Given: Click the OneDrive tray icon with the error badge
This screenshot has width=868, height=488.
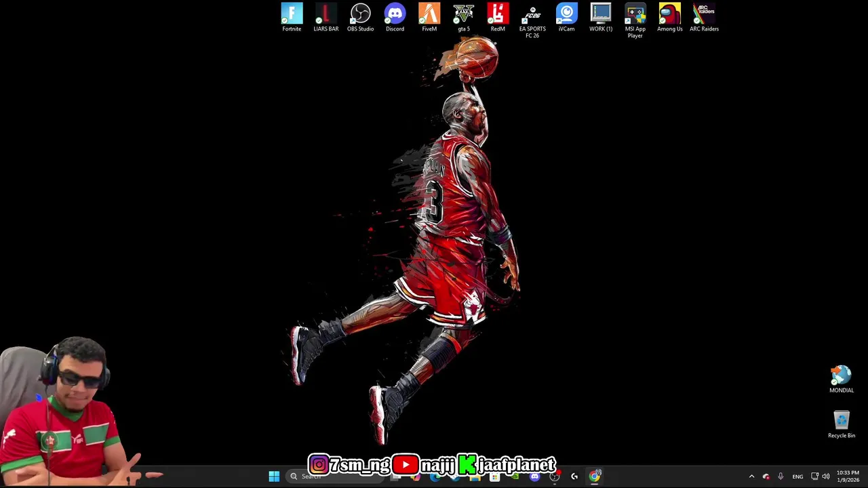Looking at the screenshot, I should [x=766, y=476].
